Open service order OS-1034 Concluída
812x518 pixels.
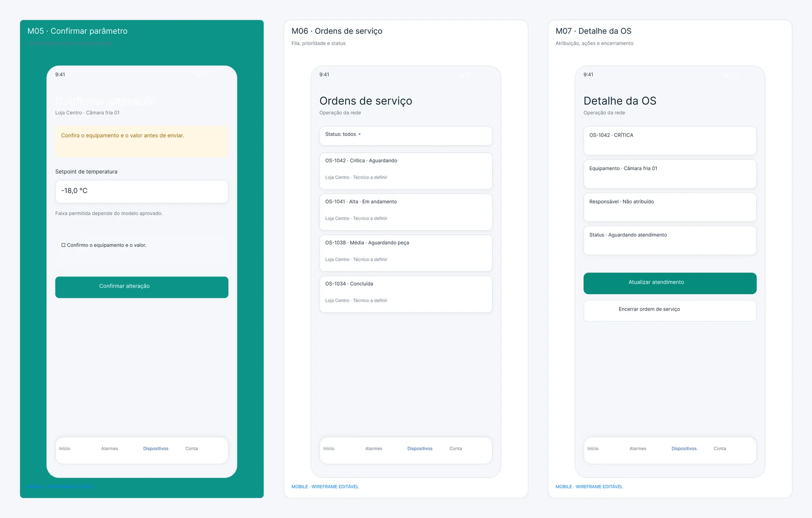(x=405, y=294)
